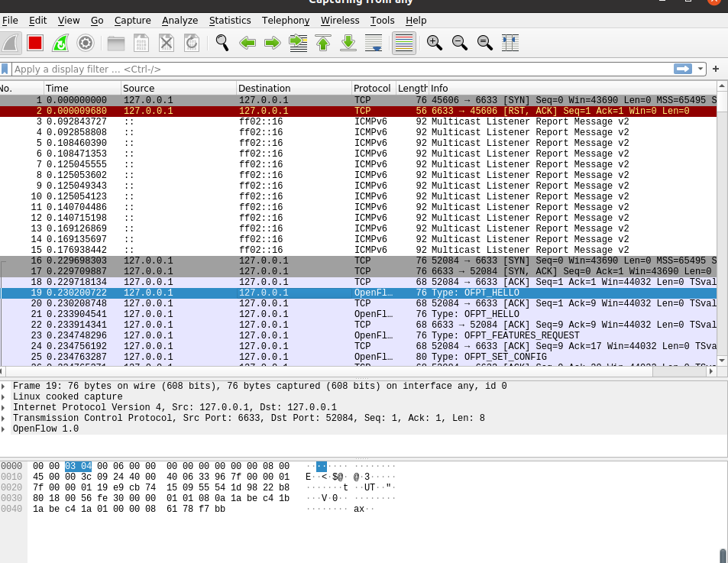Open the display filter history dropdown
Viewport: 728px width, 563px height.
(x=701, y=69)
